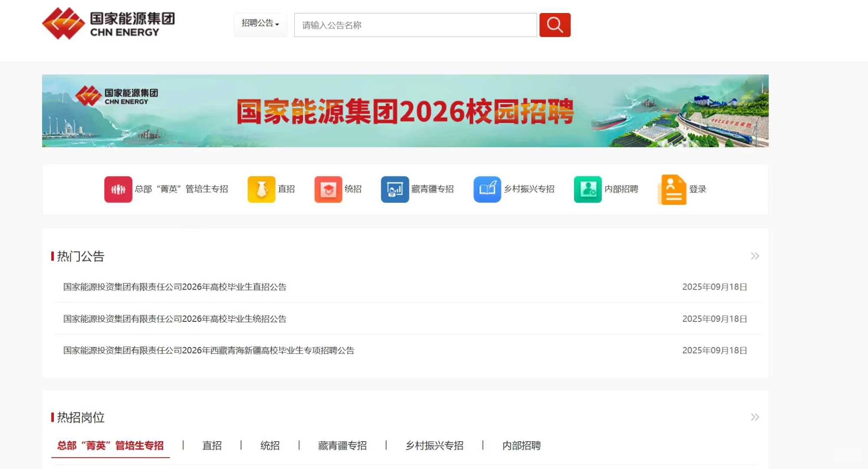Click the red search magnifier button
Screen dimensions: 868x469
(554, 25)
